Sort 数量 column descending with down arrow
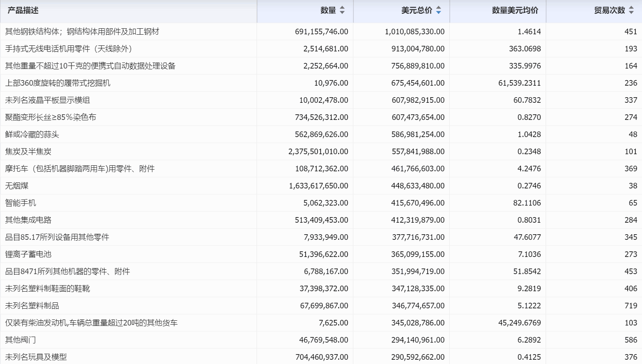The image size is (642, 364). pos(342,12)
